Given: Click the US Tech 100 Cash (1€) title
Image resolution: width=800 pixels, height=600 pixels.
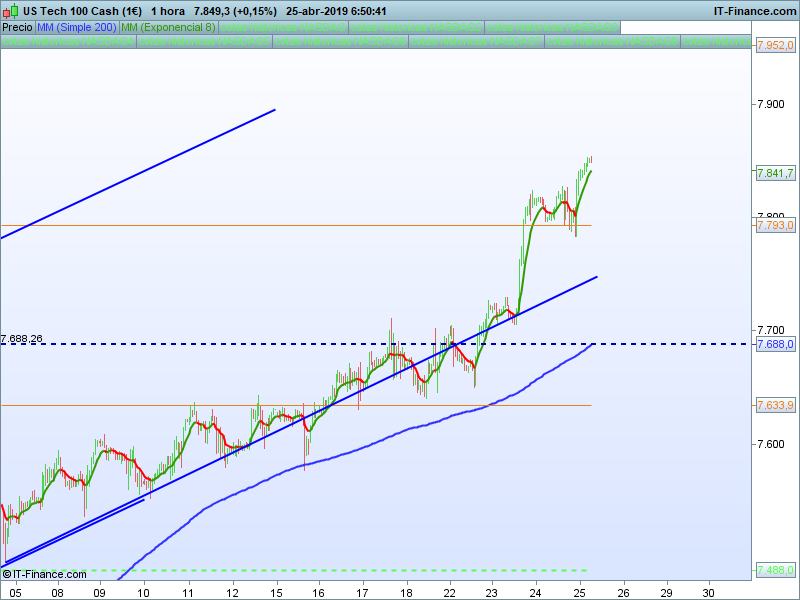Looking at the screenshot, I should click(x=82, y=11).
